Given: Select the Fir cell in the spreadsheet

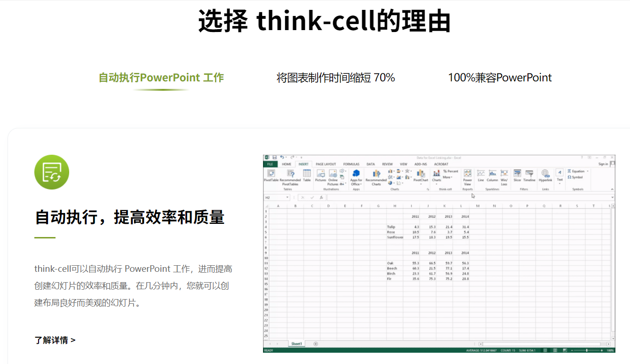Looking at the screenshot, I should click(x=395, y=278).
